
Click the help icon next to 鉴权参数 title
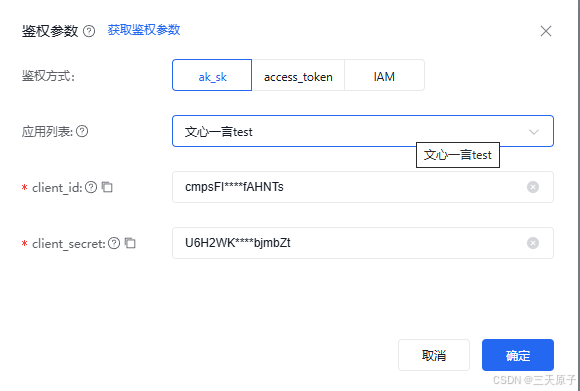[89, 31]
